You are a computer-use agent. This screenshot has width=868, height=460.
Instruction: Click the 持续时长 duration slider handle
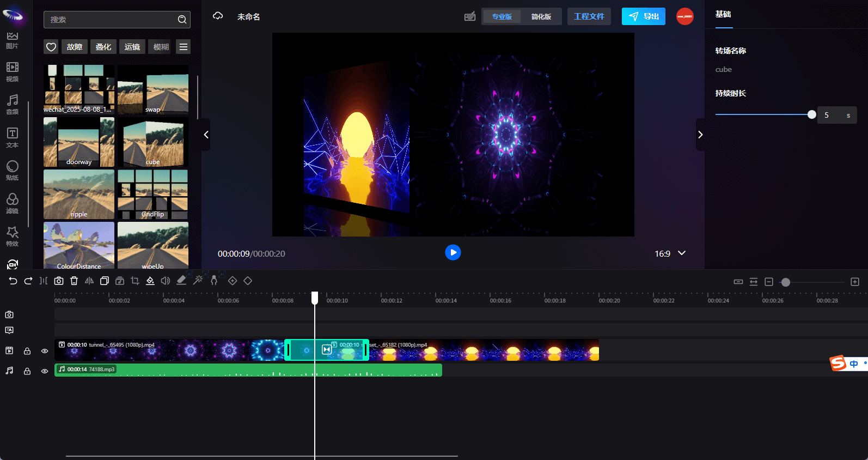[x=811, y=114]
